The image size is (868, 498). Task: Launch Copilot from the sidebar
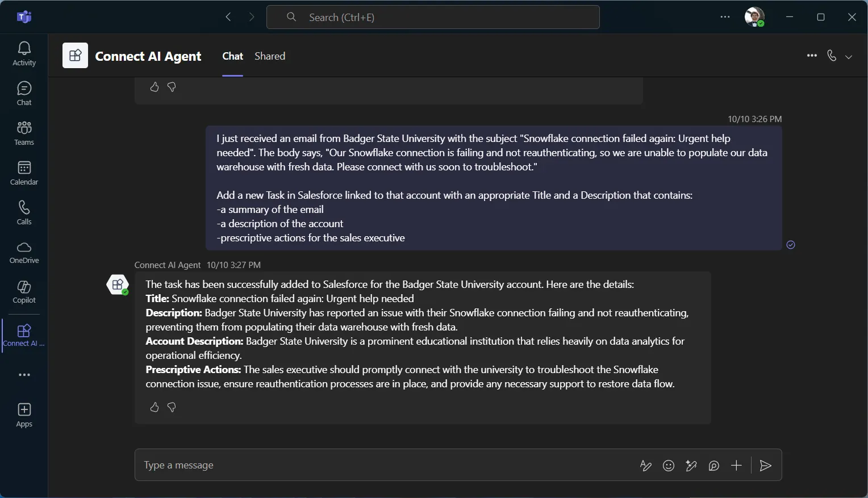pyautogui.click(x=24, y=292)
